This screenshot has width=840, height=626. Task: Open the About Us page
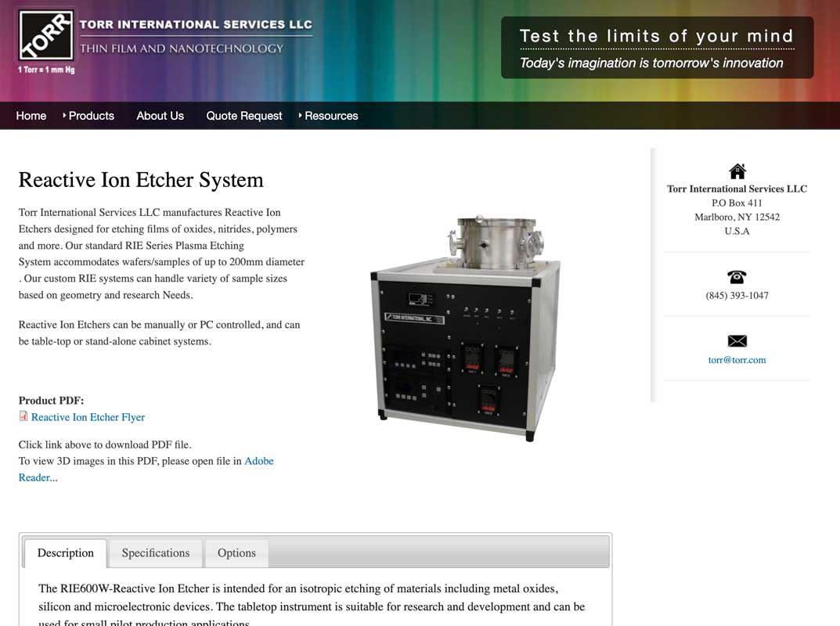160,115
